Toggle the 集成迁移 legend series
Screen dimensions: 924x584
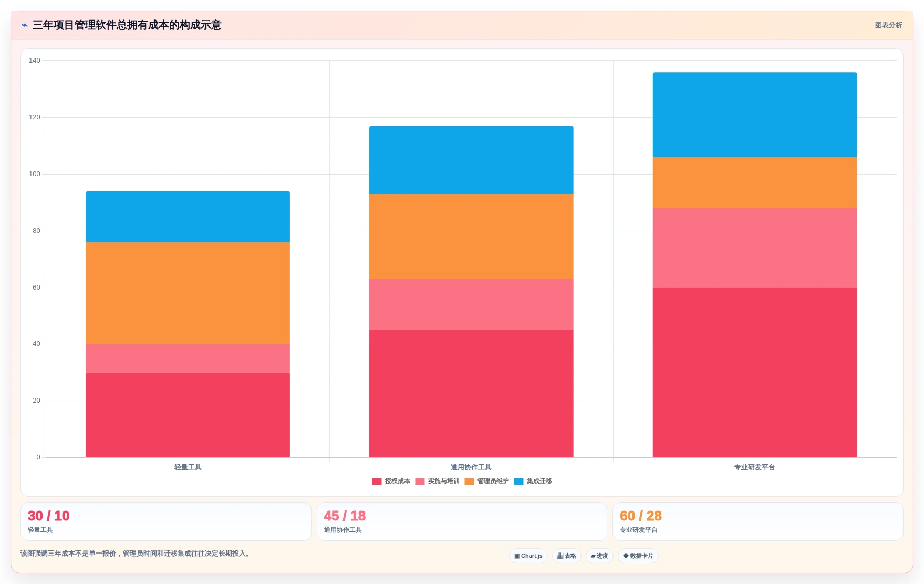point(533,481)
